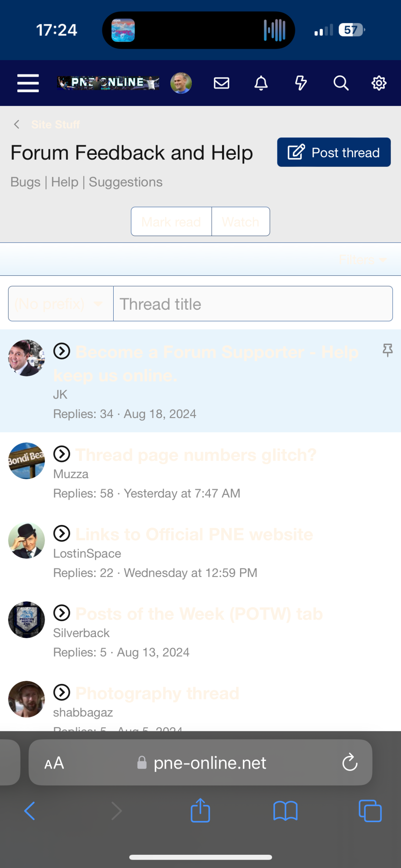Open Safari share sheet icon

point(200,811)
